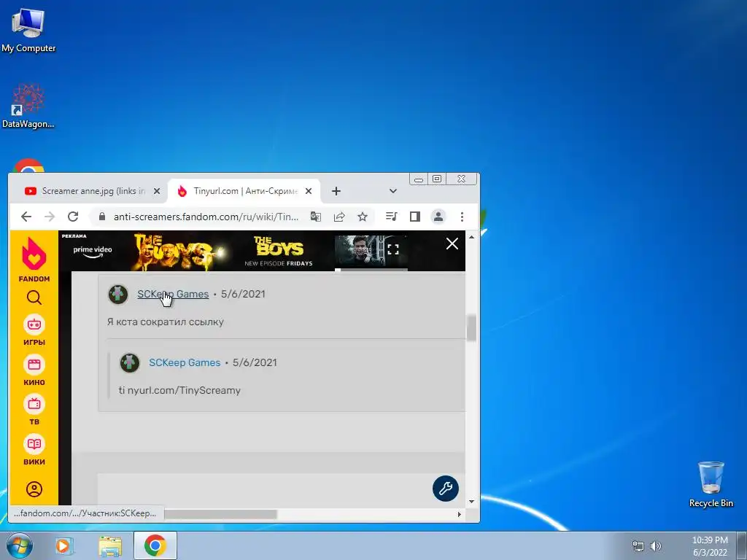Click the horizontal scrollbar right arrow

[x=460, y=514]
